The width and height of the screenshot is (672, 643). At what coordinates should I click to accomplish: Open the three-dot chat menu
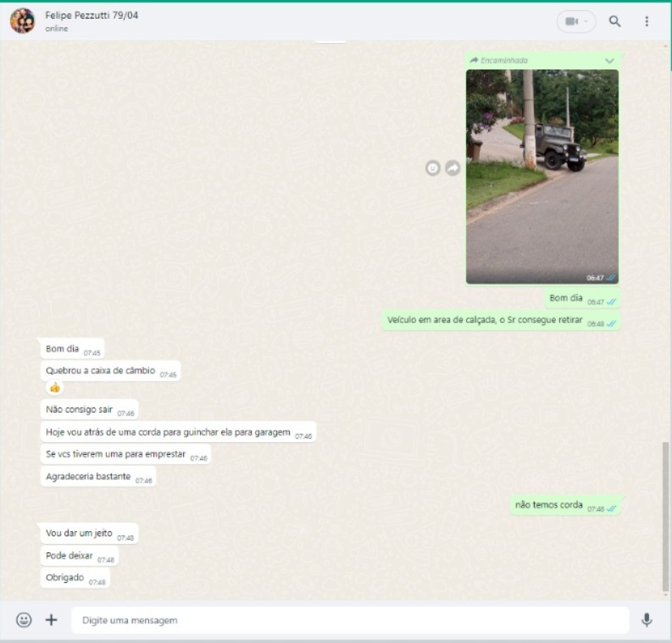[x=647, y=21]
